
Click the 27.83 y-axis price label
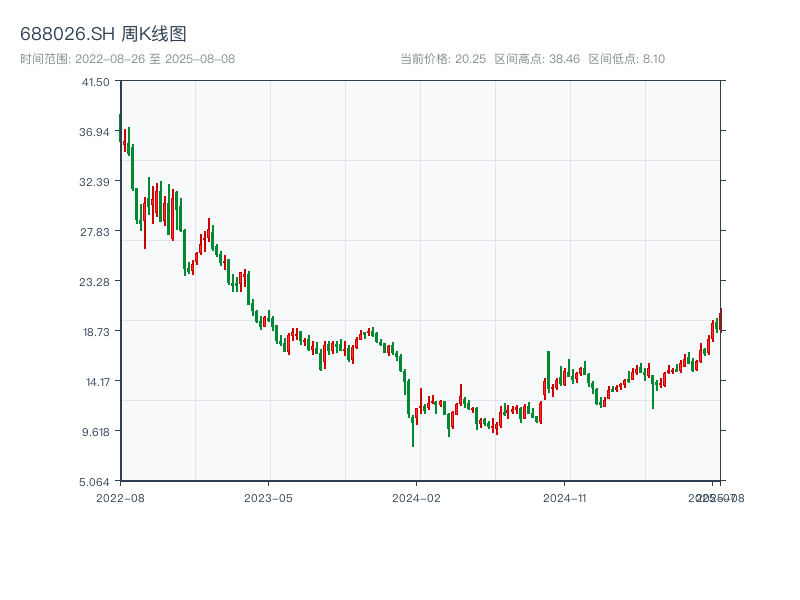(96, 232)
